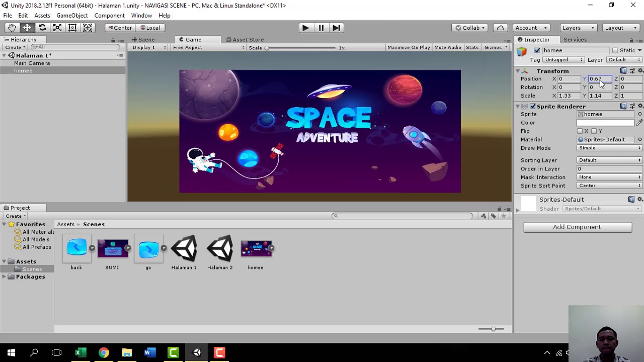The width and height of the screenshot is (644, 362).
Task: Open the Account dropdown
Action: (531, 28)
